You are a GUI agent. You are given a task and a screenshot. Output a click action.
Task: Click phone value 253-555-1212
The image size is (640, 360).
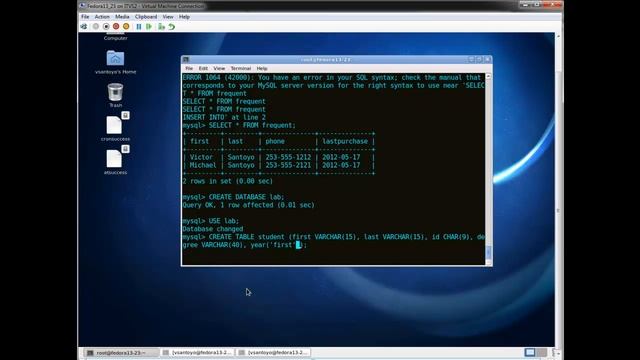[x=288, y=157]
